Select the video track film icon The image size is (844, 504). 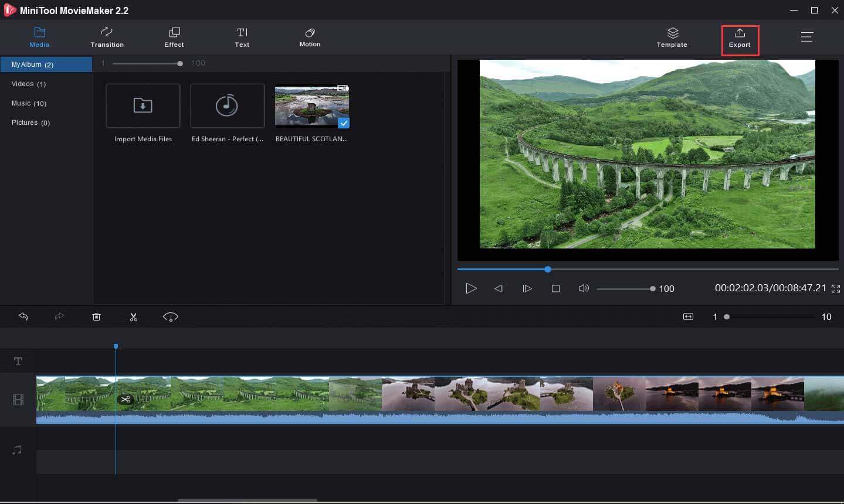pyautogui.click(x=18, y=400)
